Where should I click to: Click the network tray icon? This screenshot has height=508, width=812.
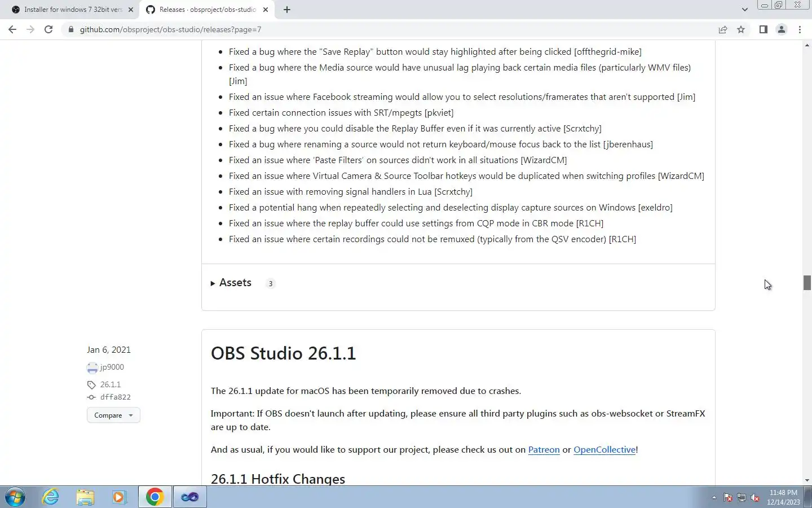(x=742, y=498)
